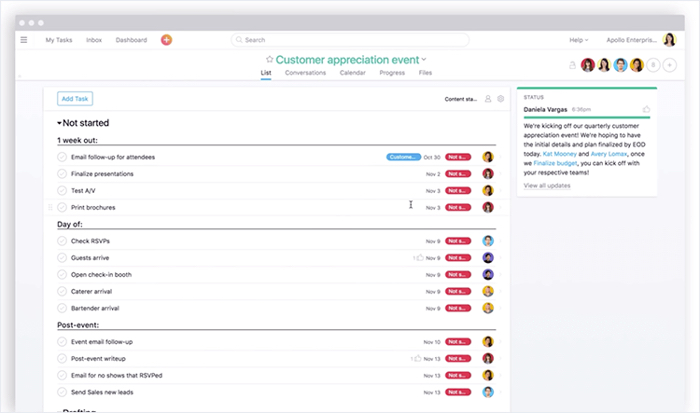This screenshot has height=413, width=700.
Task: Mark Test A/V task complete
Action: (62, 191)
